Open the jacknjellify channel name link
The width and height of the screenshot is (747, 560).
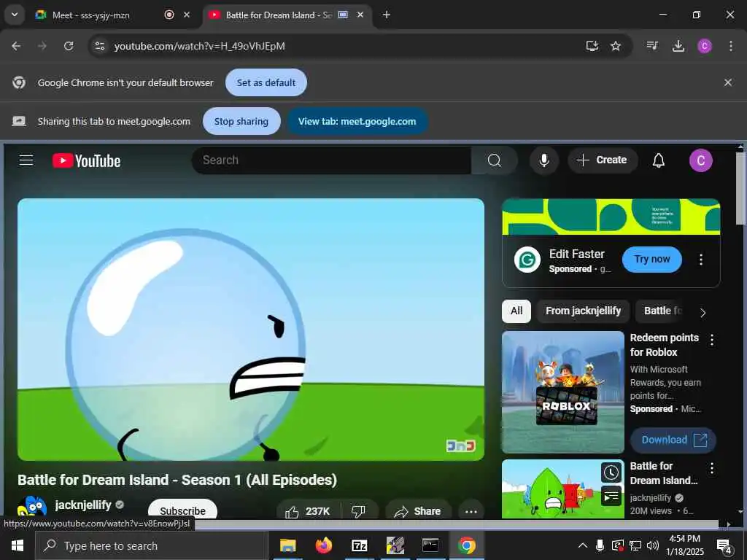point(83,505)
